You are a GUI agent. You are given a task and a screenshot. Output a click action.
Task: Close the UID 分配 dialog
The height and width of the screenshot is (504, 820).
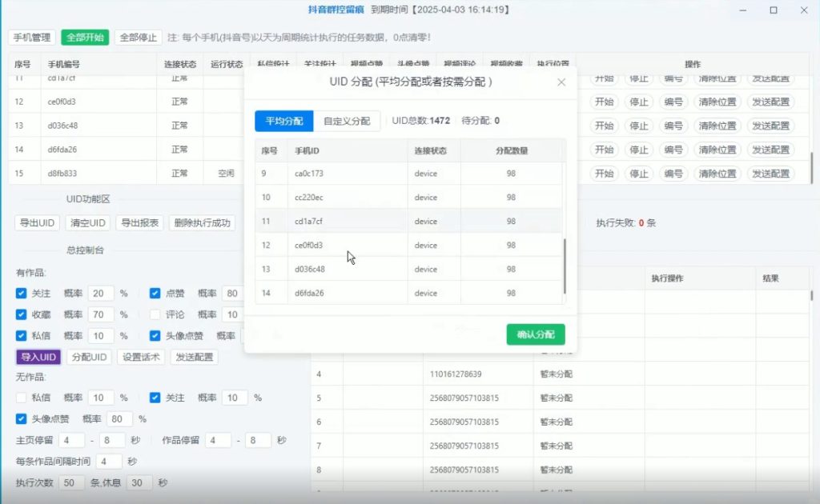coord(561,82)
